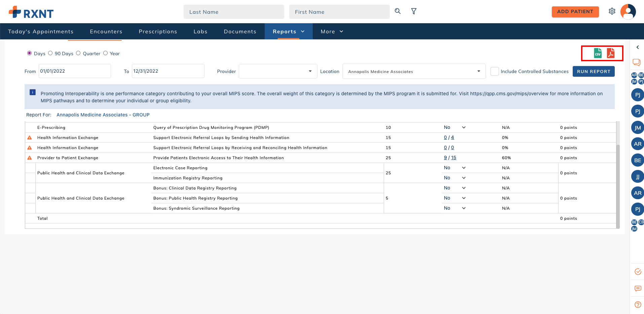Click the 60% performance rate cell
644x314 pixels.
click(506, 158)
